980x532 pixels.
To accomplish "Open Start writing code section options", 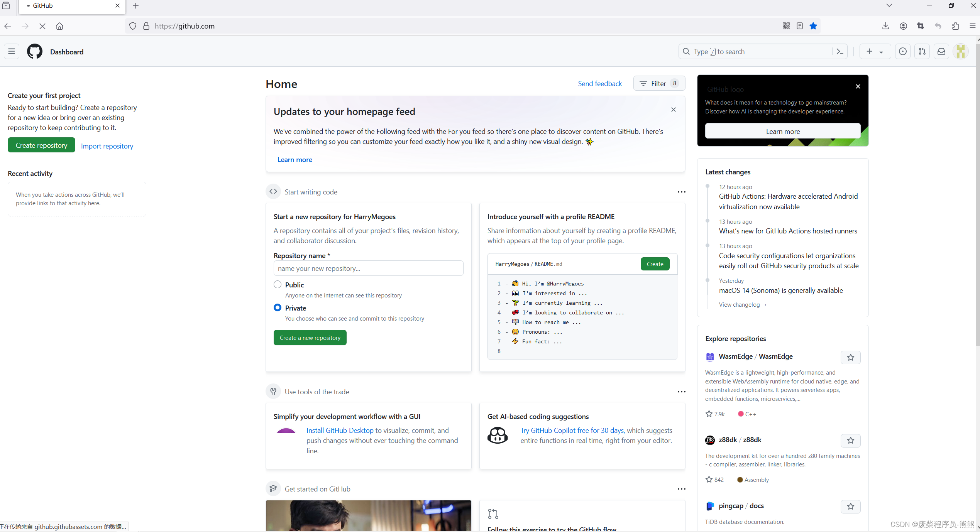I will click(682, 192).
